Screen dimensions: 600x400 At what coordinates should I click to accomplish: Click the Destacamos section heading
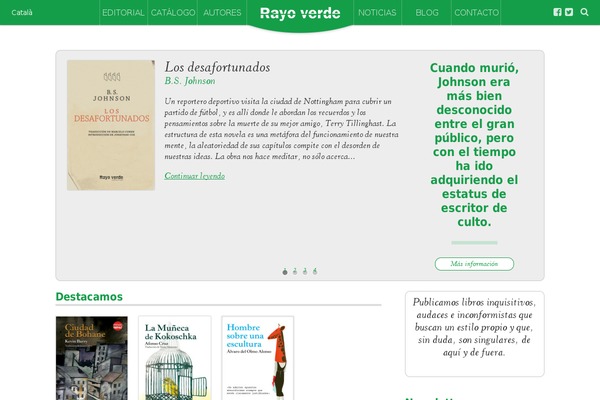[89, 297]
